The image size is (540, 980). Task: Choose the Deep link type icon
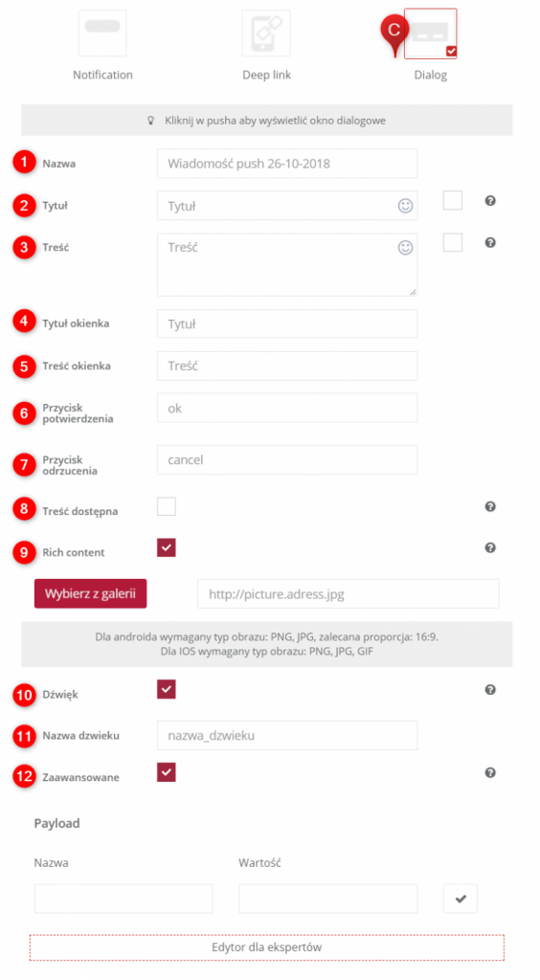click(x=266, y=33)
